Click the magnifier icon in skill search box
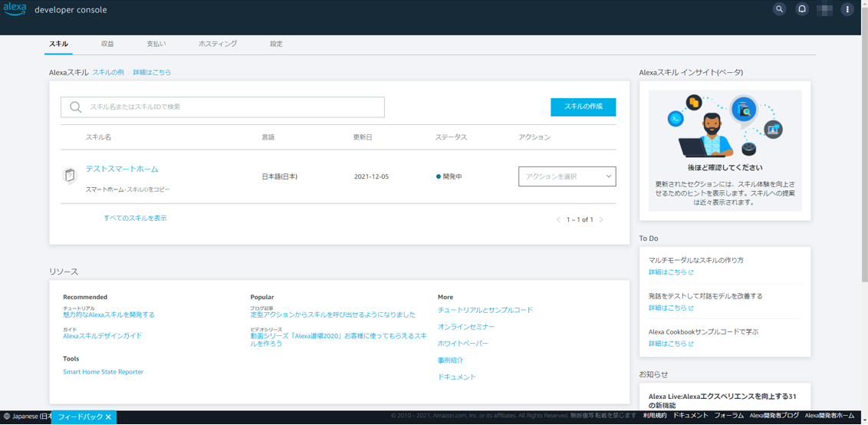The image size is (868, 425). (x=76, y=107)
